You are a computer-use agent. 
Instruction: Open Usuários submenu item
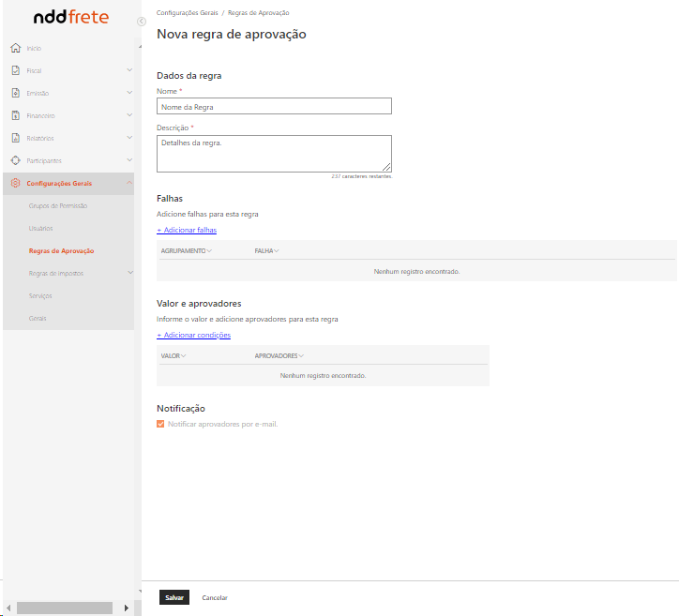(40, 229)
